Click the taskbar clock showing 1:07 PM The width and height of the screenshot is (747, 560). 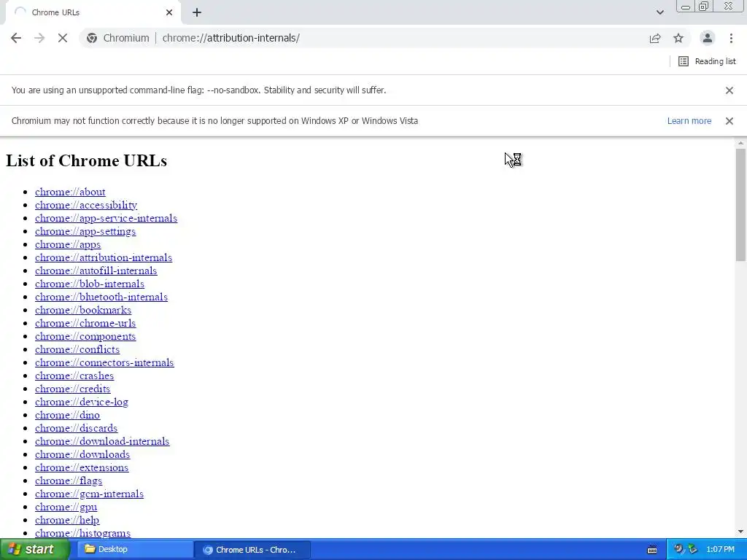[x=720, y=550]
